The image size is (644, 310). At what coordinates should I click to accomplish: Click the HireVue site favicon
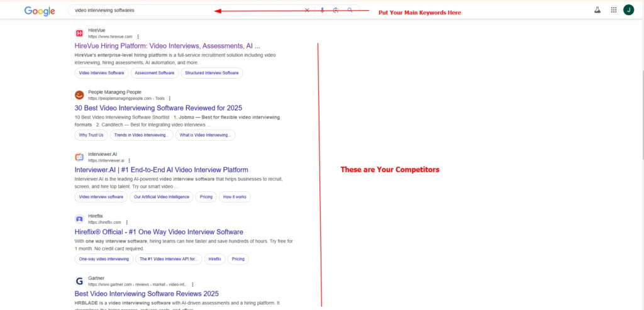(x=79, y=33)
